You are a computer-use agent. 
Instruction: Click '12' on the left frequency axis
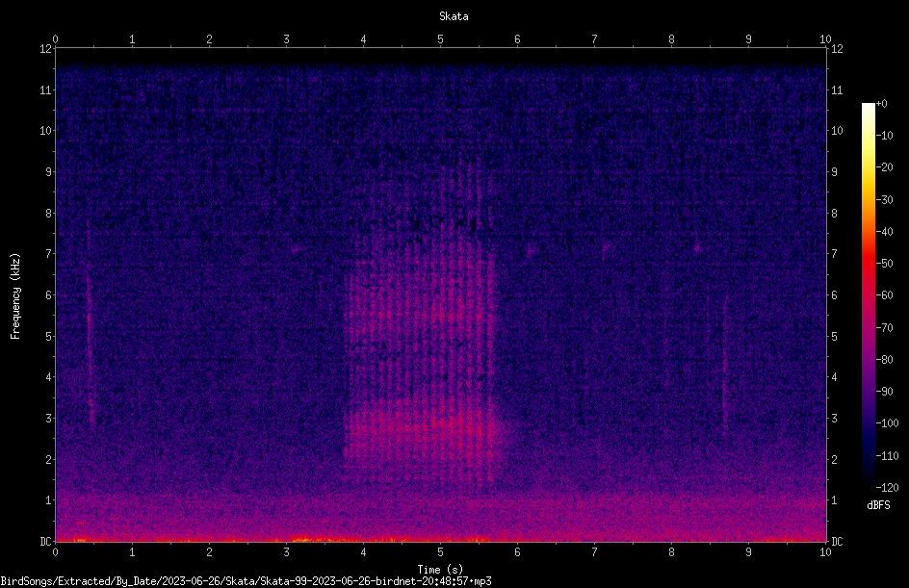click(x=46, y=49)
